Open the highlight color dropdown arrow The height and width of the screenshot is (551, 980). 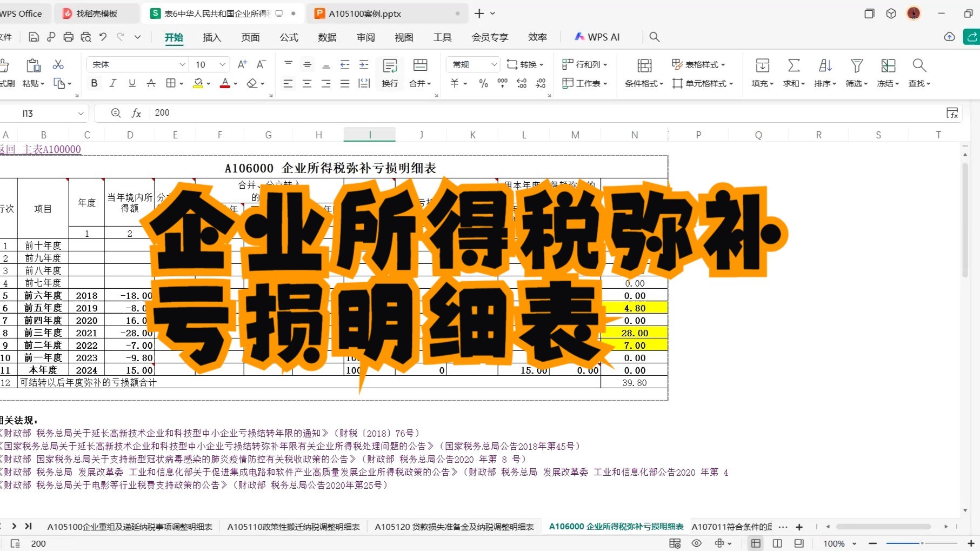tap(207, 83)
